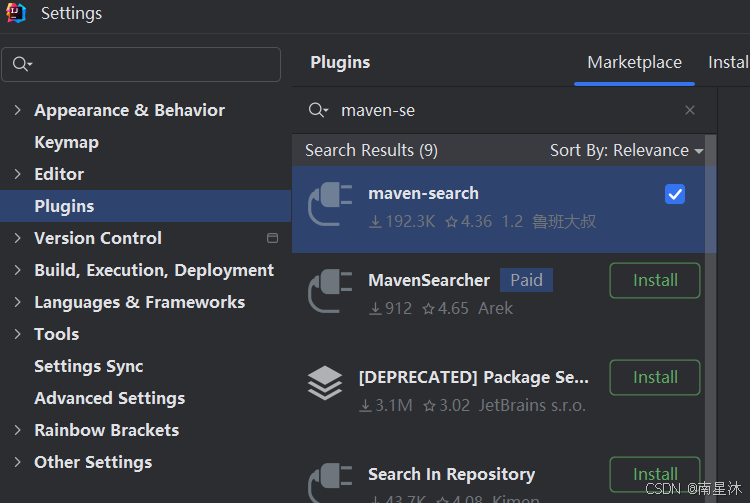Click the maven-search plugin icon
Image resolution: width=750 pixels, height=503 pixels.
point(331,204)
